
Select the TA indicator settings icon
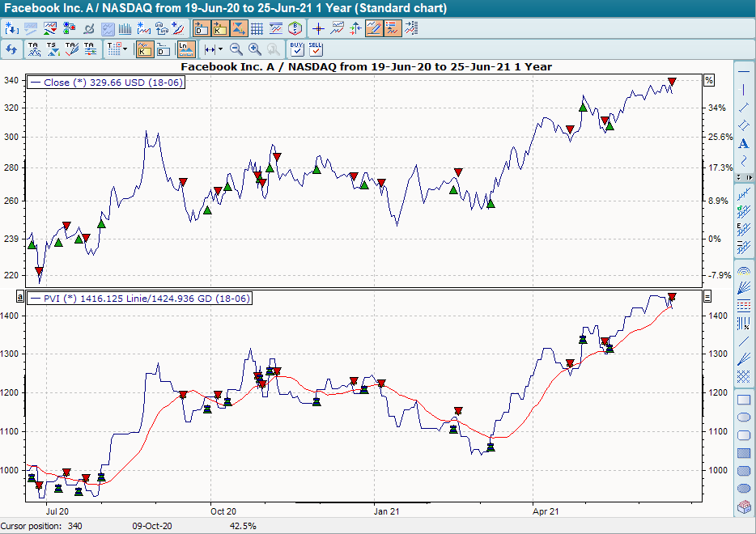pos(89,49)
